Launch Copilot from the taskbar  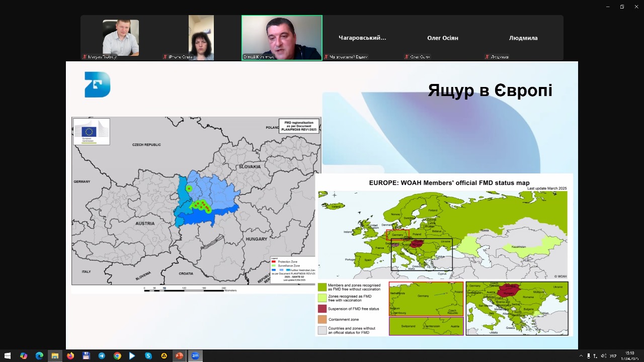click(x=24, y=355)
